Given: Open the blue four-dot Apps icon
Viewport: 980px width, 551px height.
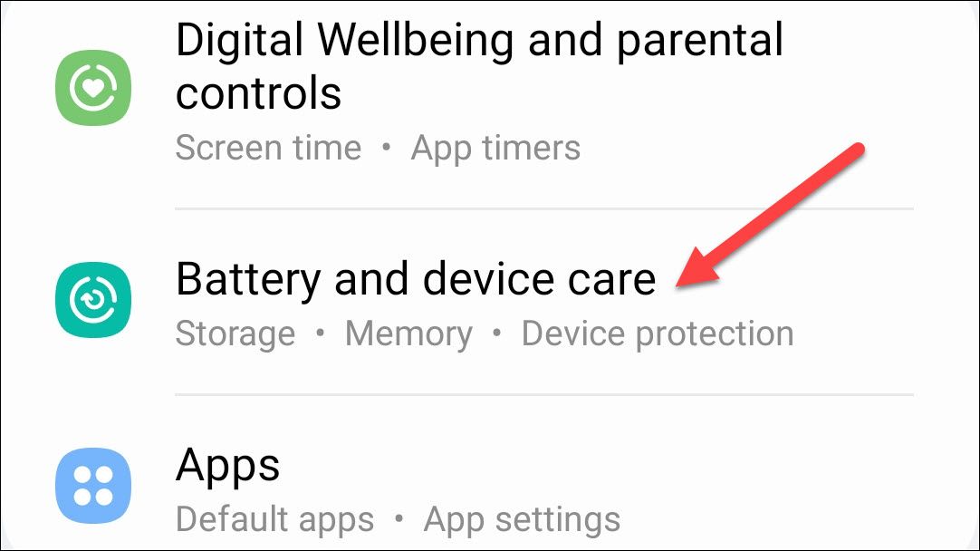Looking at the screenshot, I should tap(93, 486).
